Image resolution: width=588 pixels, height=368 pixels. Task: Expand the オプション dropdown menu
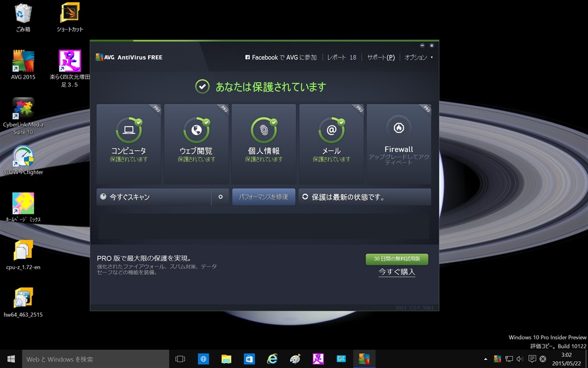[419, 57]
